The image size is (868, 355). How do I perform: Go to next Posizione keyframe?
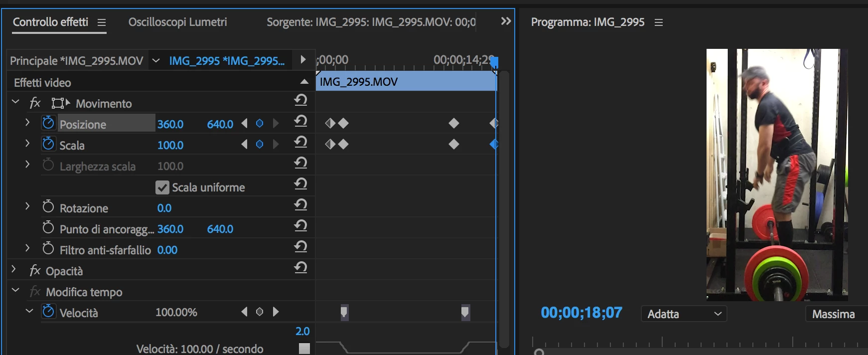[x=276, y=123]
